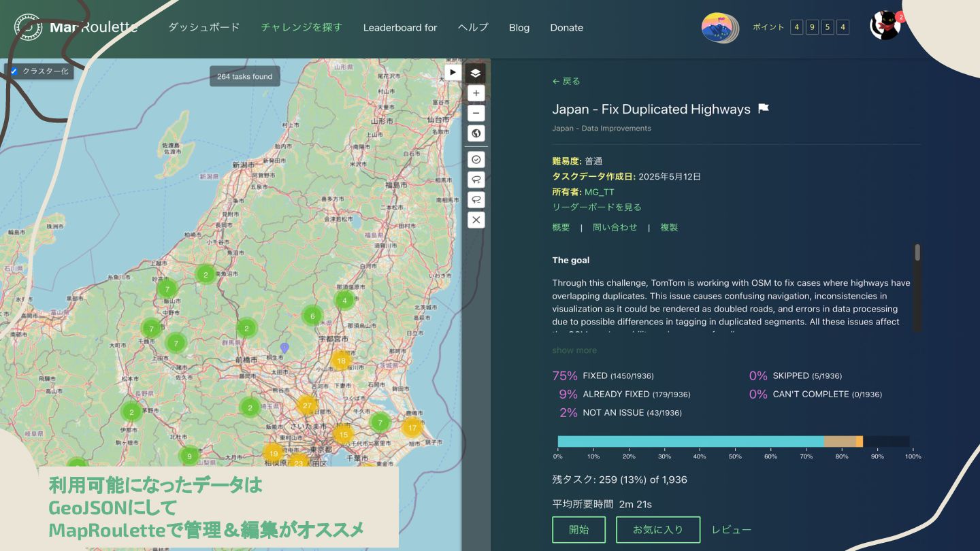Click the SKIPPED (5/1936) statistic

[796, 375]
